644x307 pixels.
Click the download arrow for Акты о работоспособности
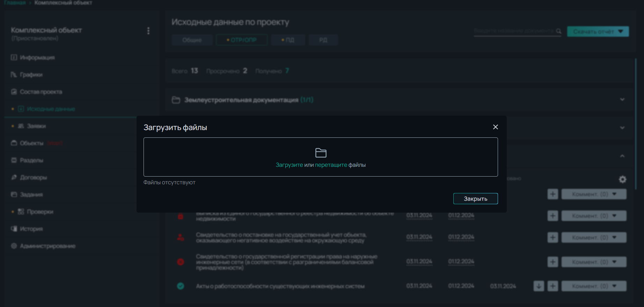pyautogui.click(x=539, y=286)
